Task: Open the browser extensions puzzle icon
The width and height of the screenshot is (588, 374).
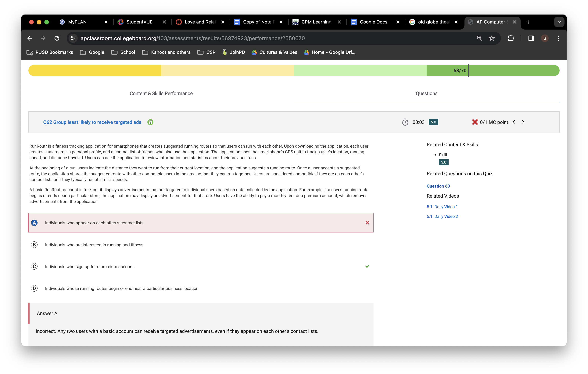Action: tap(511, 38)
